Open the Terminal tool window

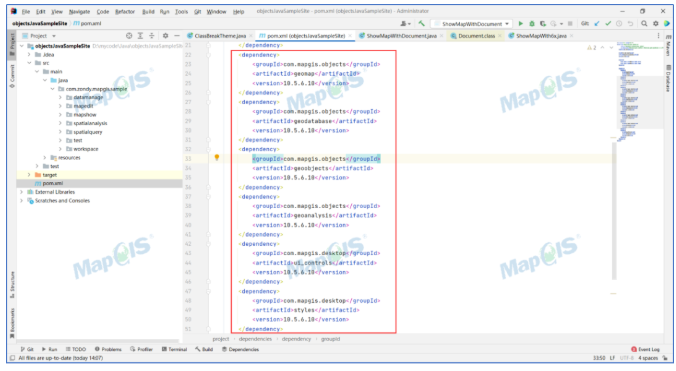pyautogui.click(x=174, y=349)
